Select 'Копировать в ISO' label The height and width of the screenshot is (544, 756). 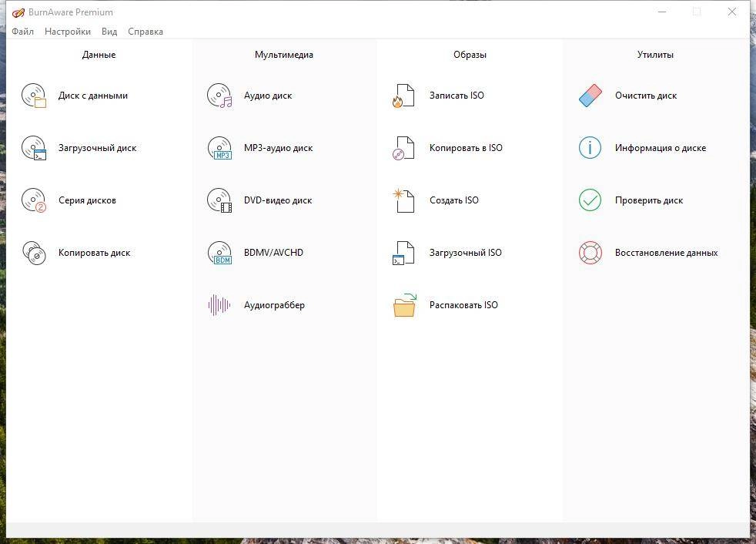[x=466, y=148]
